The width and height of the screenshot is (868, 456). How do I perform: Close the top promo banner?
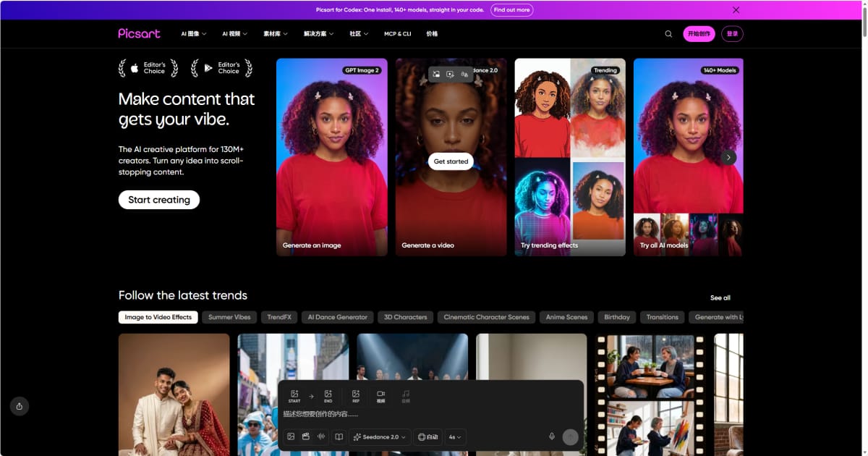pyautogui.click(x=736, y=10)
